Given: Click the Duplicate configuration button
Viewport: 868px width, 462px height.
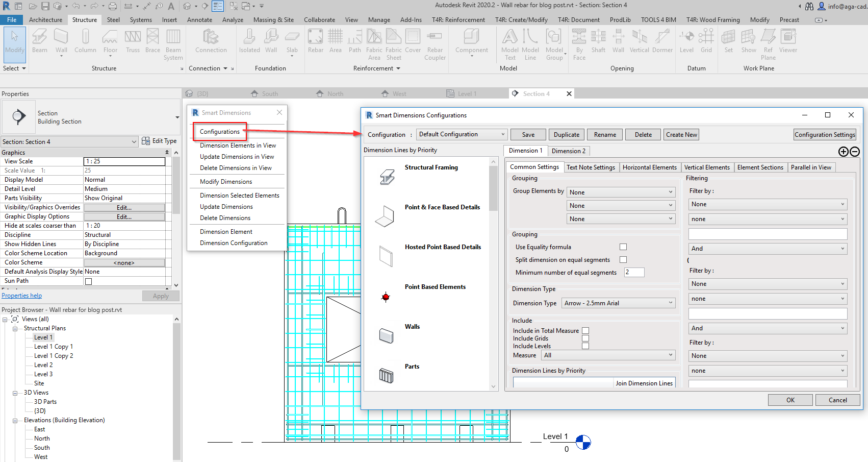Looking at the screenshot, I should [x=567, y=135].
